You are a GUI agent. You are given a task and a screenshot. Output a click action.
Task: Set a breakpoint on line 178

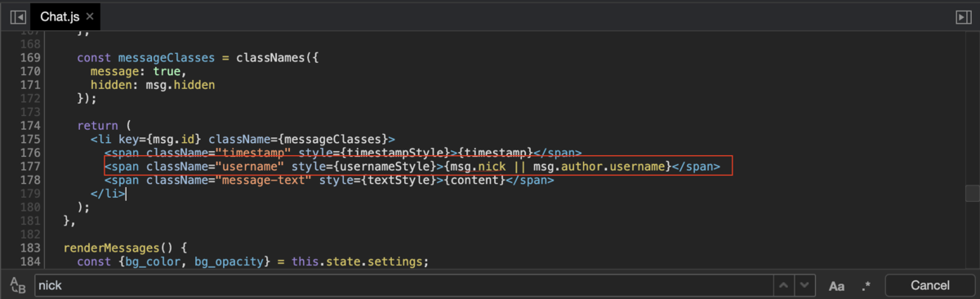29,180
